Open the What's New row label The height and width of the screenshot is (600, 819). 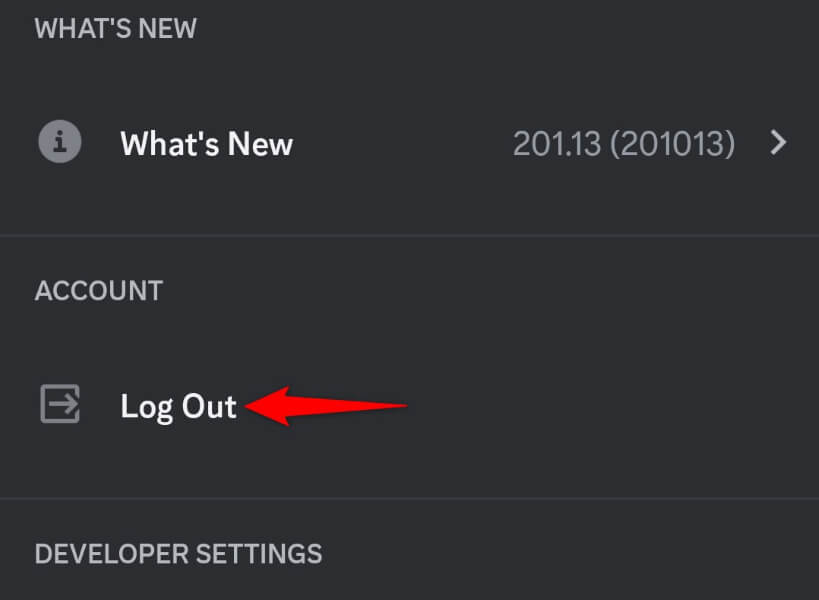[206, 143]
